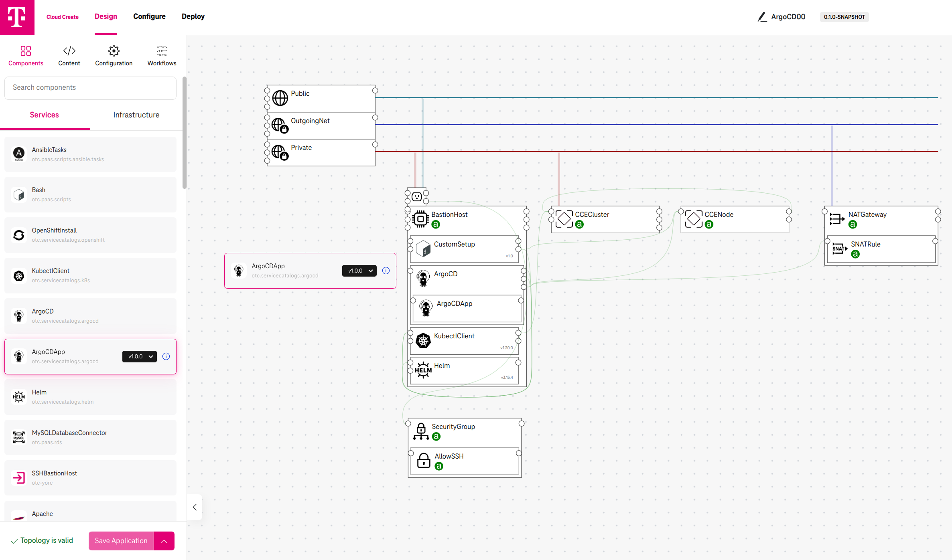Viewport: 952px width, 560px height.
Task: Select the OpenShiftInstall icon in list
Action: tap(19, 235)
